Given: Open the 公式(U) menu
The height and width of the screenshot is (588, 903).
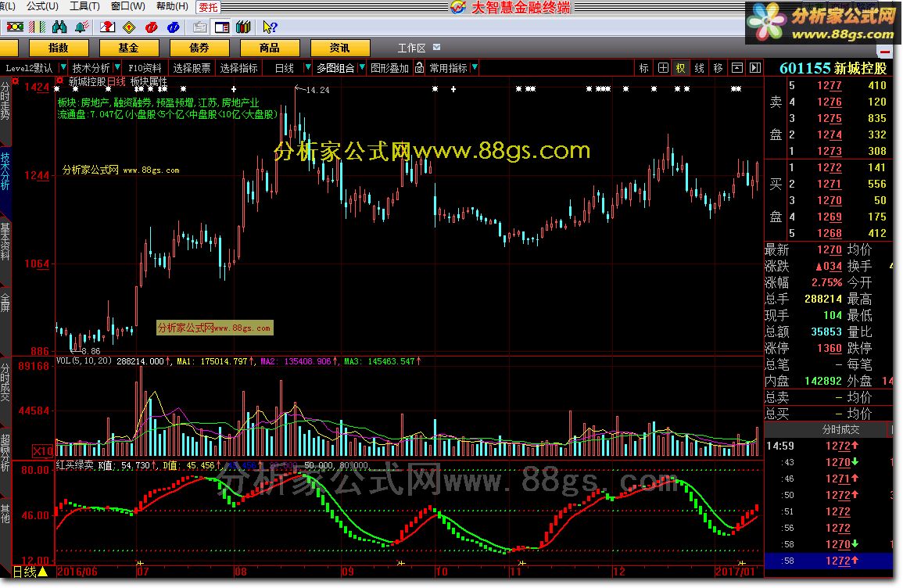Looking at the screenshot, I should click(x=42, y=6).
